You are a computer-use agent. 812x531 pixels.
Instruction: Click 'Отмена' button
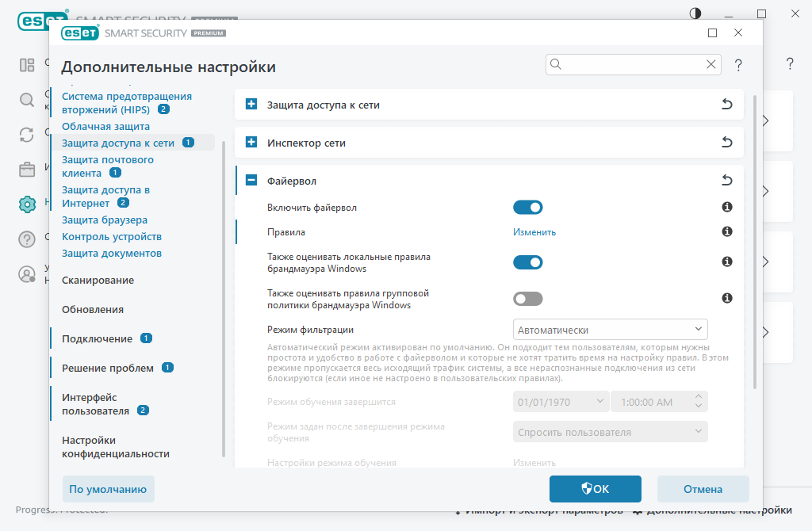(703, 489)
